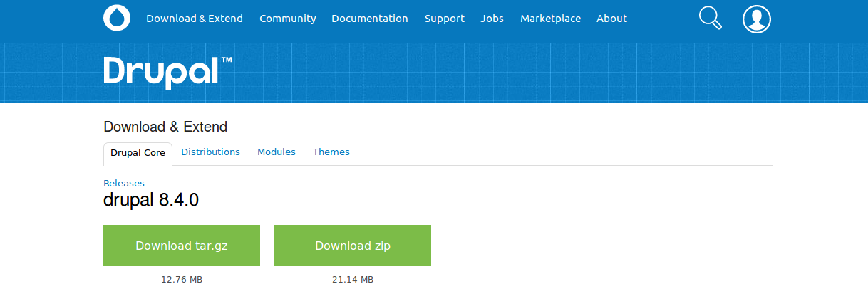Click the '12.76 MB' size text
Viewport: 868px width, 289px height.
(182, 280)
